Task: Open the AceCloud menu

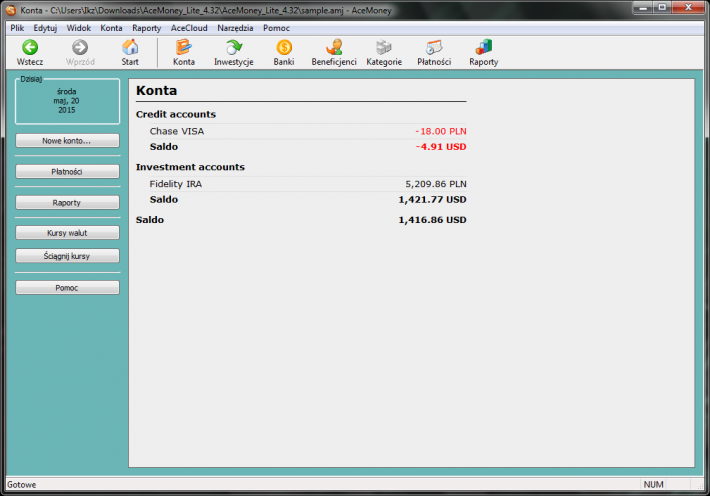Action: pos(189,28)
